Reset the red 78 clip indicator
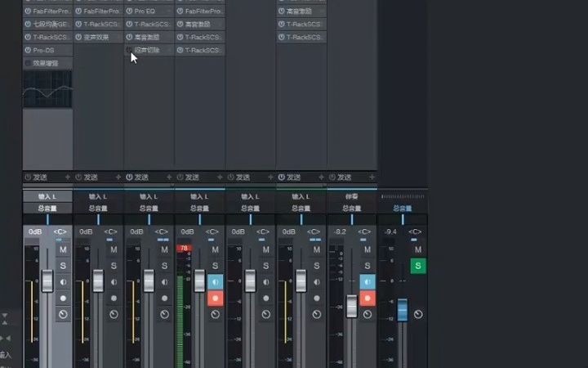588x368 pixels. pos(184,249)
